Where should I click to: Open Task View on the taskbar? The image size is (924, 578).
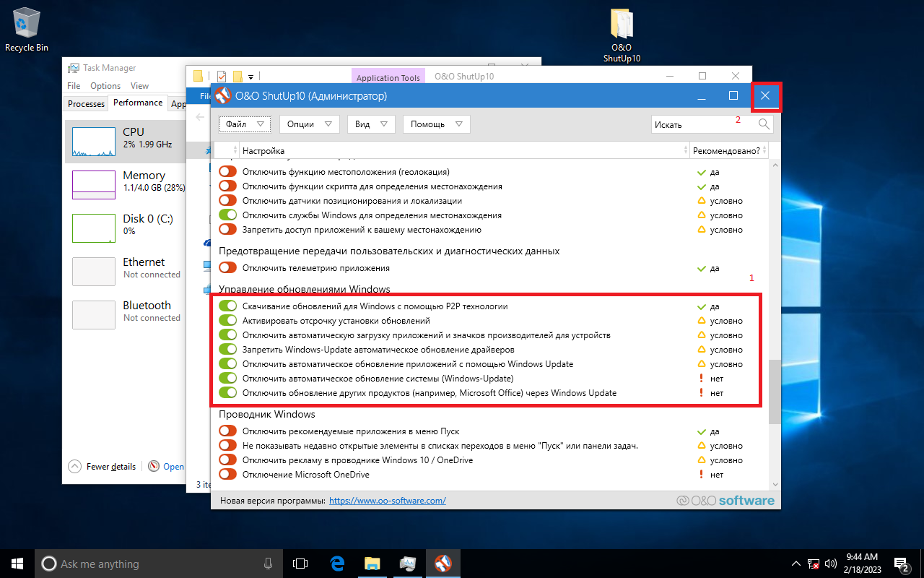[300, 564]
